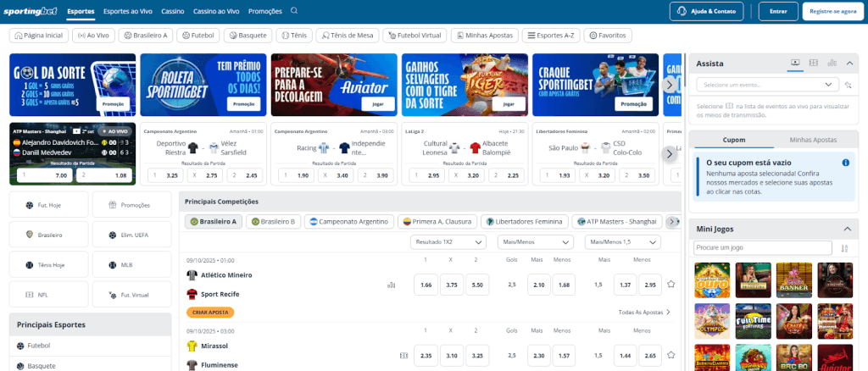Favorite the Mirassol vs Fluminense match star
The height and width of the screenshot is (371, 868).
(x=671, y=355)
